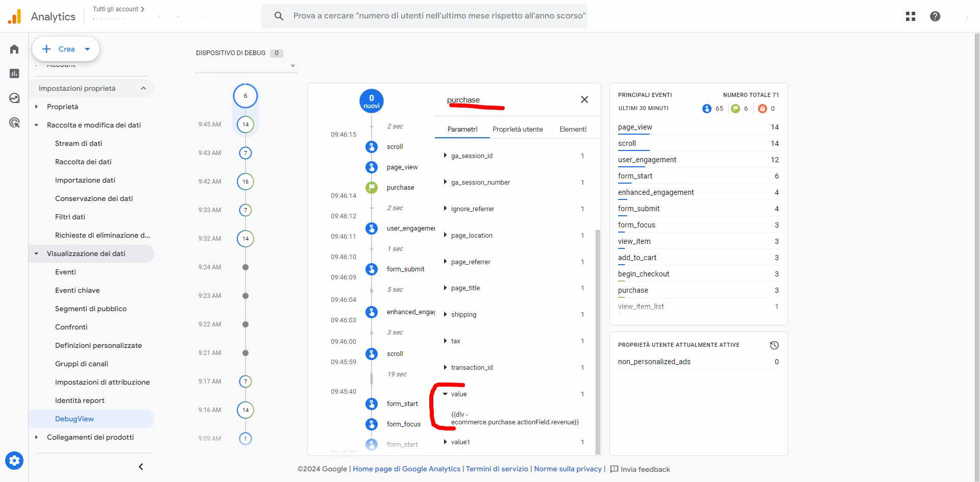This screenshot has width=980, height=482.
Task: Open Termini di servizio link
Action: pyautogui.click(x=497, y=469)
